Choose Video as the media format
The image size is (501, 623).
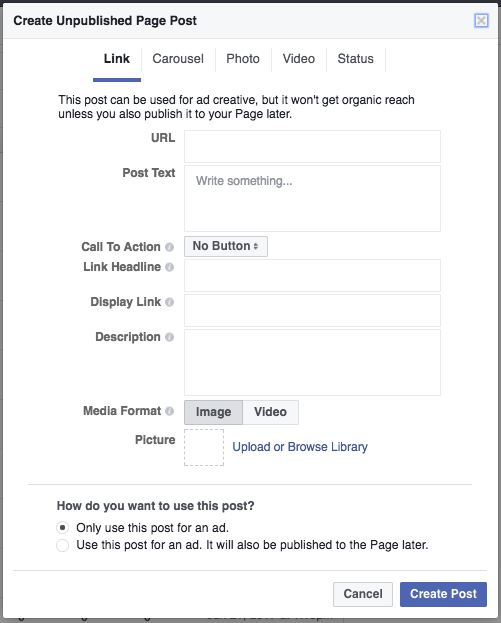271,412
